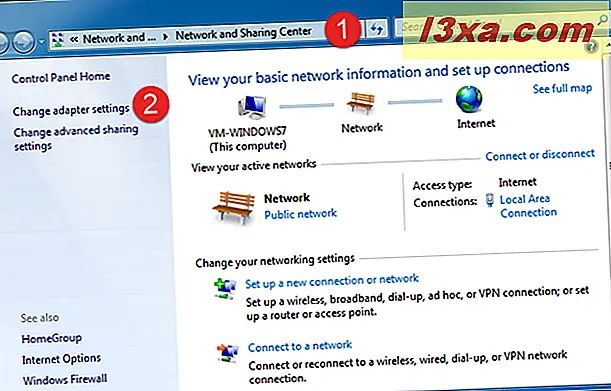Click the Connect to a network icon

point(228,354)
